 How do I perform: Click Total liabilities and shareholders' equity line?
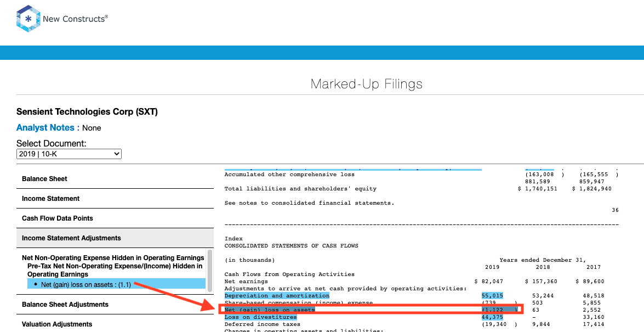pos(301,189)
